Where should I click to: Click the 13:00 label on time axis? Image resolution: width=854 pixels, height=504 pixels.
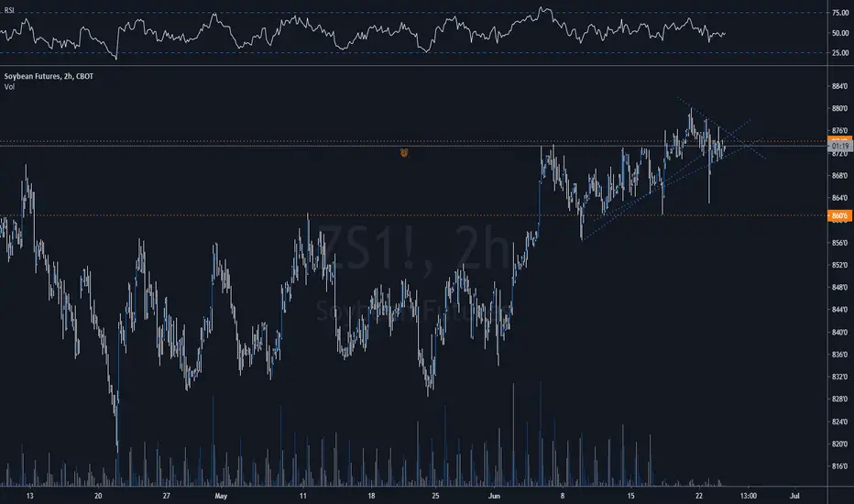point(749,496)
